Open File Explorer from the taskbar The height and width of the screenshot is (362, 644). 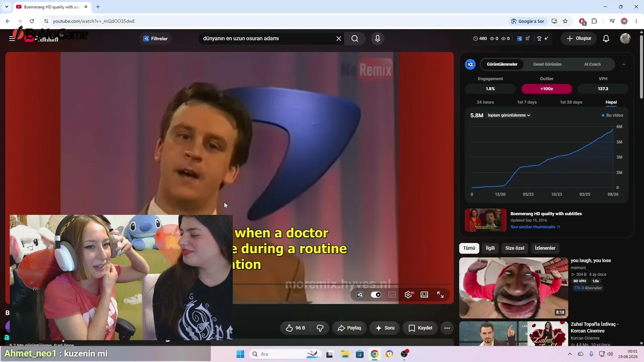(x=345, y=354)
